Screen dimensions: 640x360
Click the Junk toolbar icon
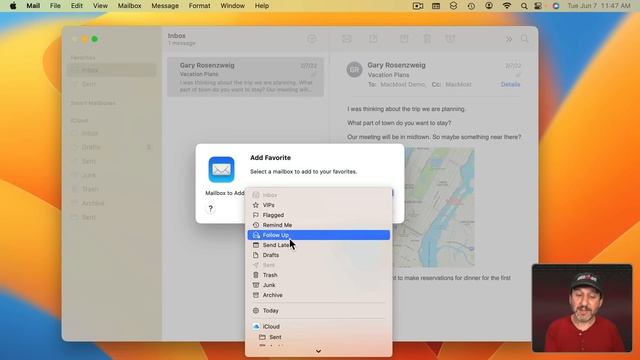(x=450, y=39)
